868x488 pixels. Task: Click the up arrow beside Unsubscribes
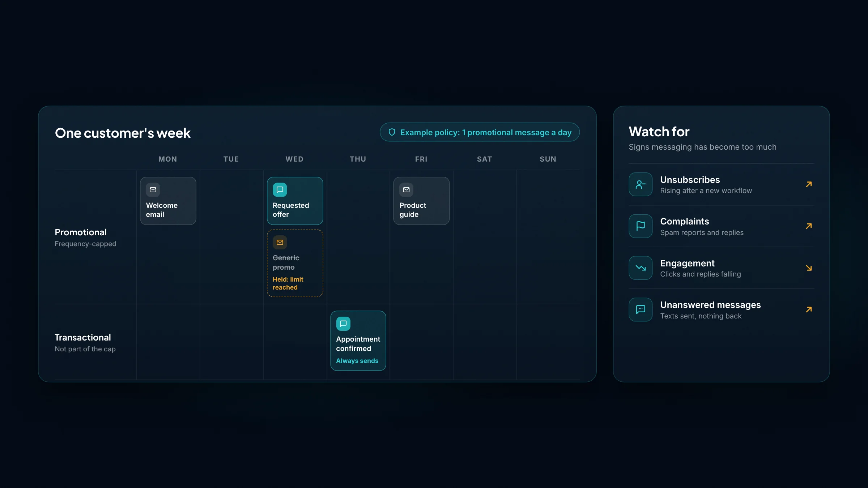(x=809, y=184)
